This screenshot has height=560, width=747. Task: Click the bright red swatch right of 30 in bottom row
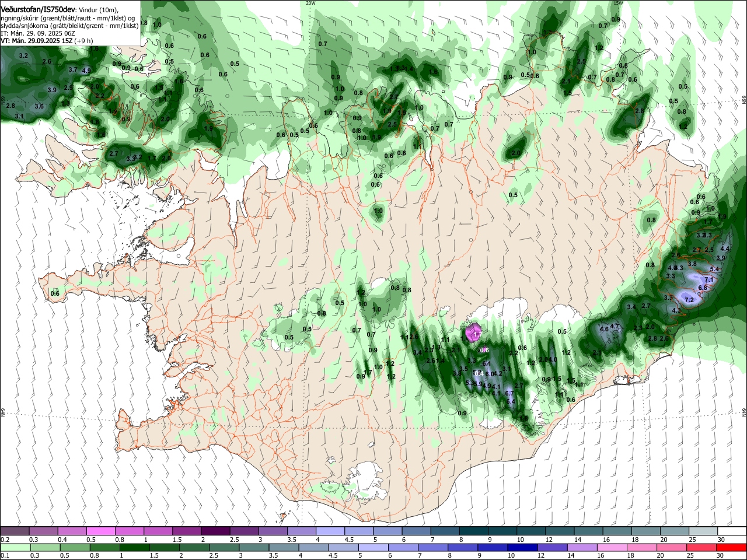click(x=731, y=548)
